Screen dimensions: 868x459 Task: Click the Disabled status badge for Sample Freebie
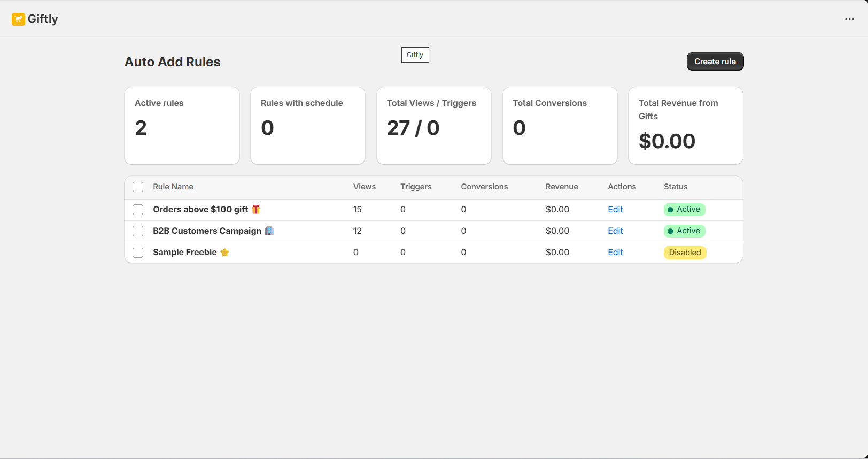tap(685, 253)
